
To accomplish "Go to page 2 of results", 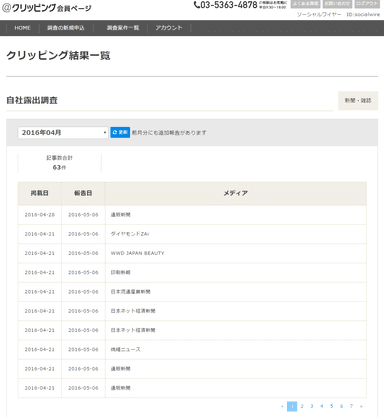I will pyautogui.click(x=302, y=406).
